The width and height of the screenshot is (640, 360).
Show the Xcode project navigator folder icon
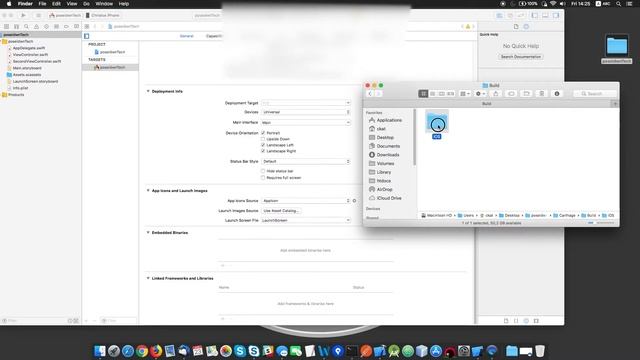6,26
